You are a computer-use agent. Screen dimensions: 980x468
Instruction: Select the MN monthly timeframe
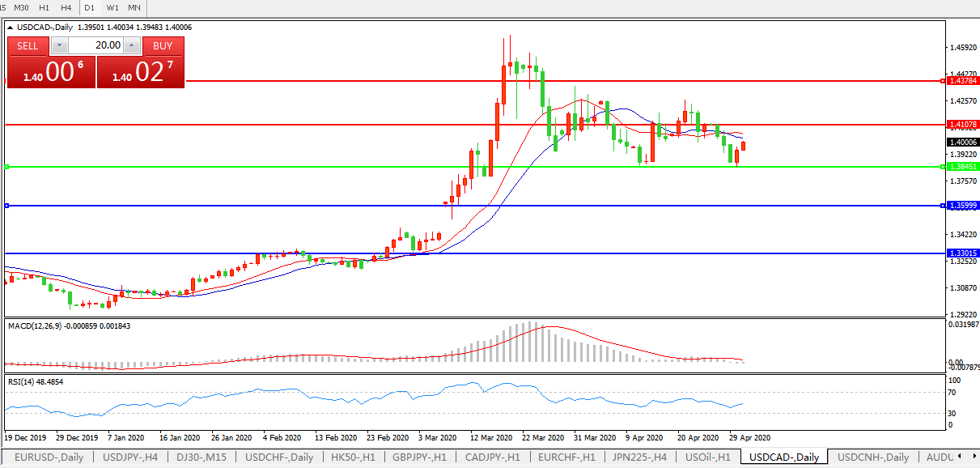pos(134,7)
